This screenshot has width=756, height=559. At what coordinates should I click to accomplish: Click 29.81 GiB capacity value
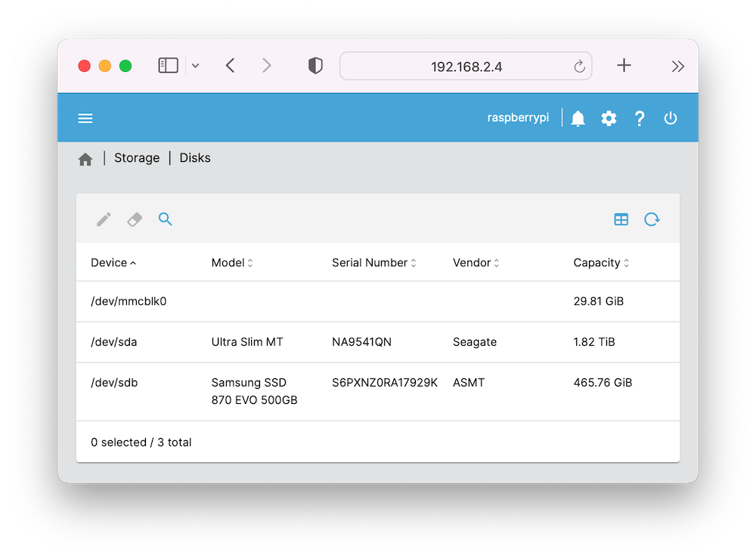[598, 302]
